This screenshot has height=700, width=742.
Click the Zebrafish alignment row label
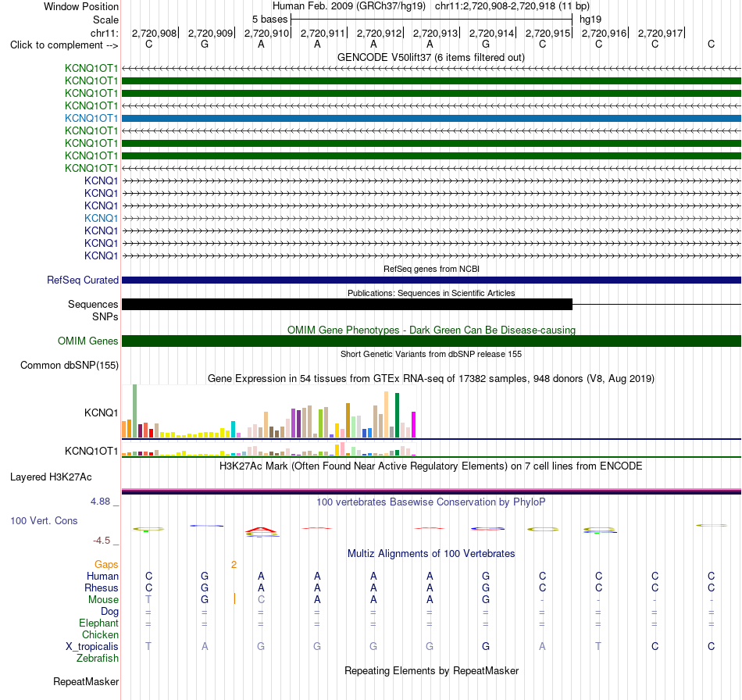pyautogui.click(x=98, y=659)
